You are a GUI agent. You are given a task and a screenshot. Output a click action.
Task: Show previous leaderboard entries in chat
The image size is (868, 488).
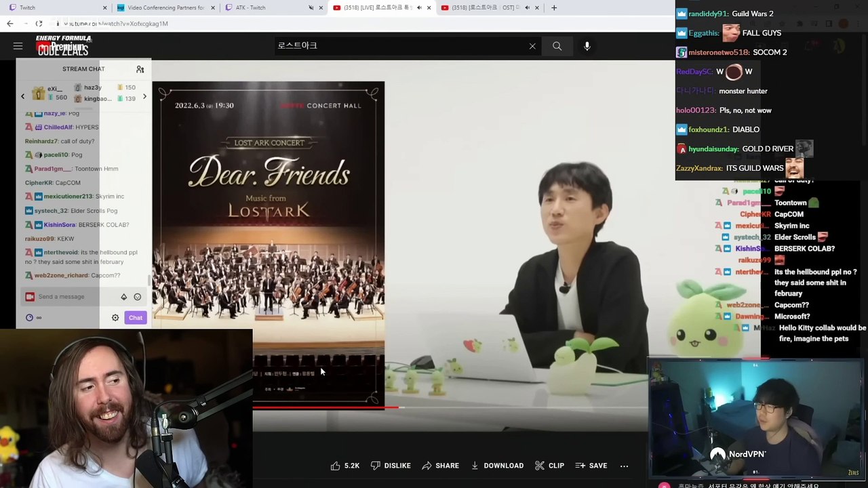22,97
